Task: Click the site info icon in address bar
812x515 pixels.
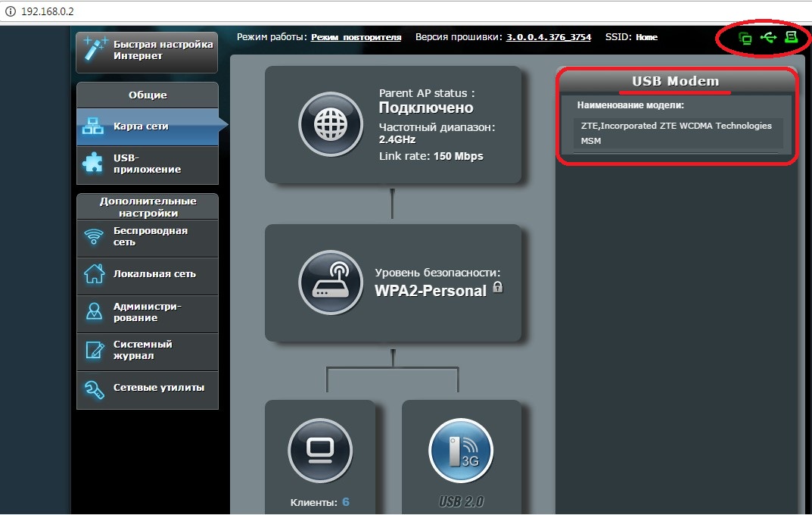Action: click(x=11, y=11)
